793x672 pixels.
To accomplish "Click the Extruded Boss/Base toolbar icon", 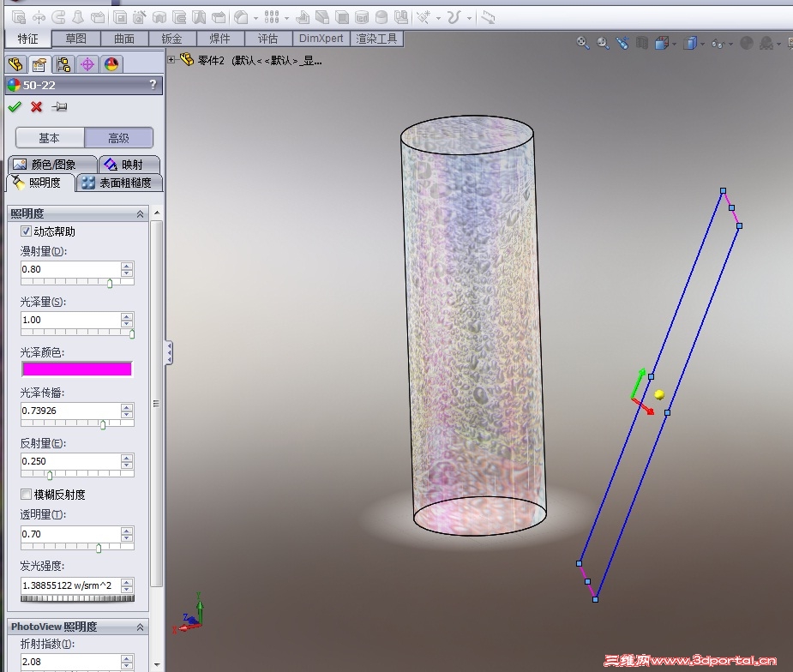I will tap(19, 18).
